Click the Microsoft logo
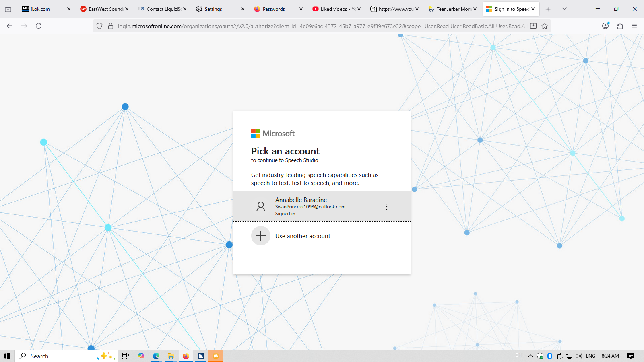644x362 pixels. (x=273, y=133)
